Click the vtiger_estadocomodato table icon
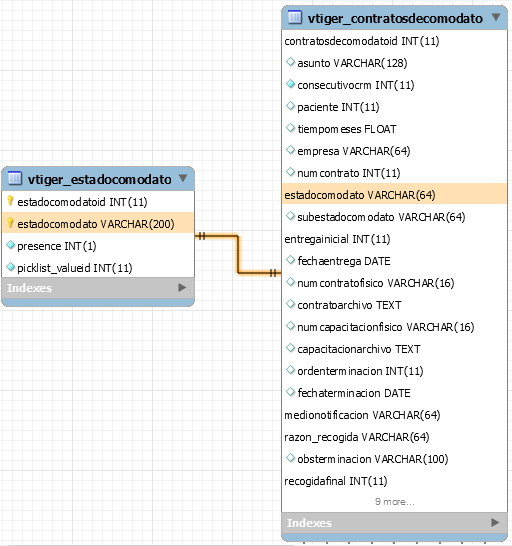Image resolution: width=512 pixels, height=546 pixels. 14,178
